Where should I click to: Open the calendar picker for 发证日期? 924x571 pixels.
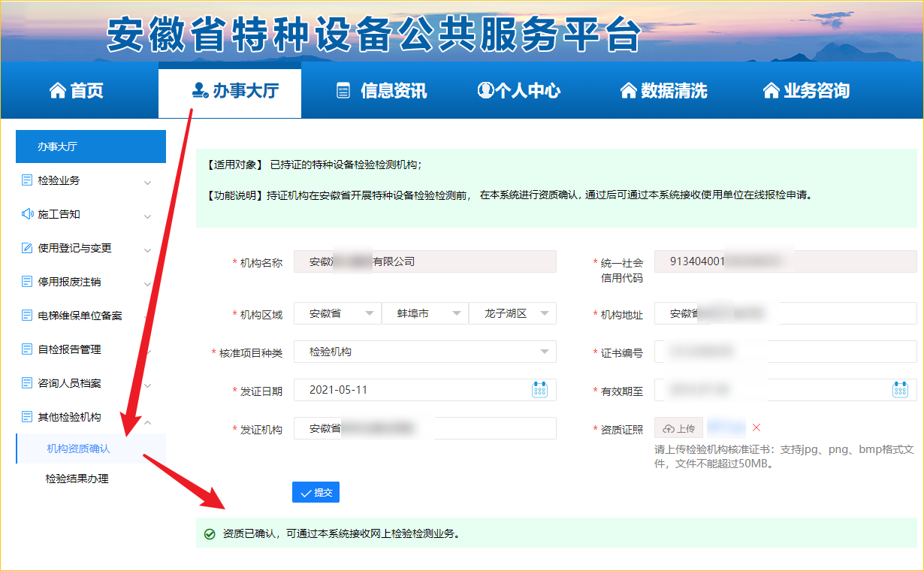pyautogui.click(x=539, y=389)
